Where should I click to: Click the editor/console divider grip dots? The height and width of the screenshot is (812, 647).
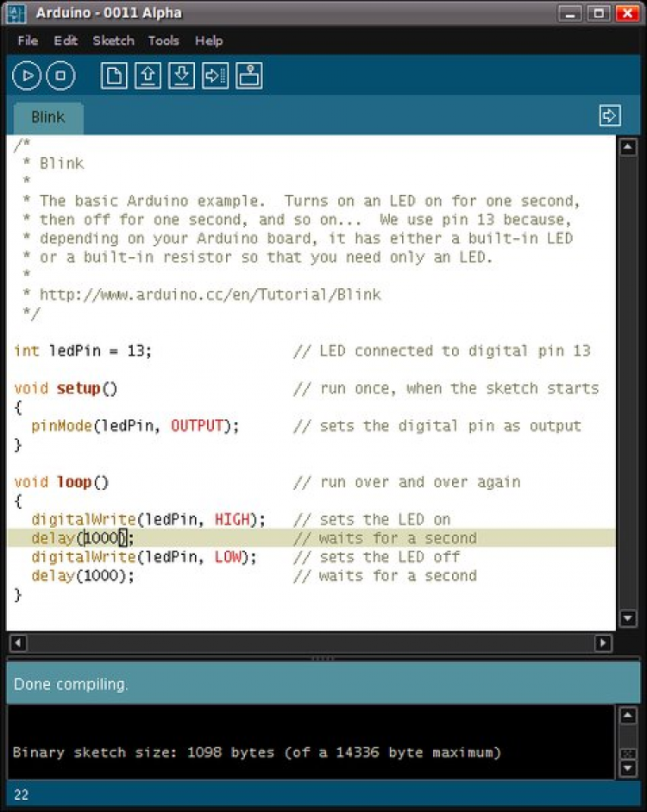323,658
